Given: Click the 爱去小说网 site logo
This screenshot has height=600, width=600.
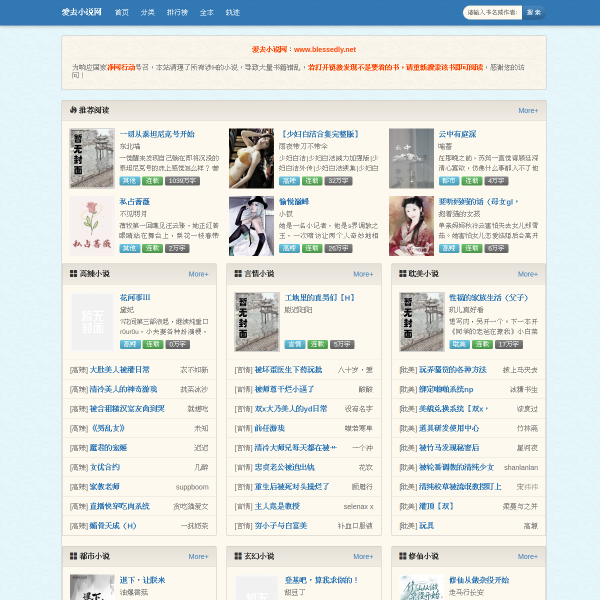Looking at the screenshot, I should (82, 12).
